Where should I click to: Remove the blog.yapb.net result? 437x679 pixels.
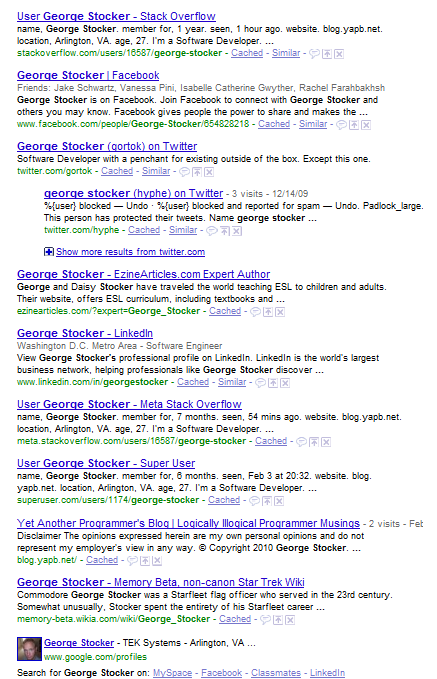pos(158,560)
